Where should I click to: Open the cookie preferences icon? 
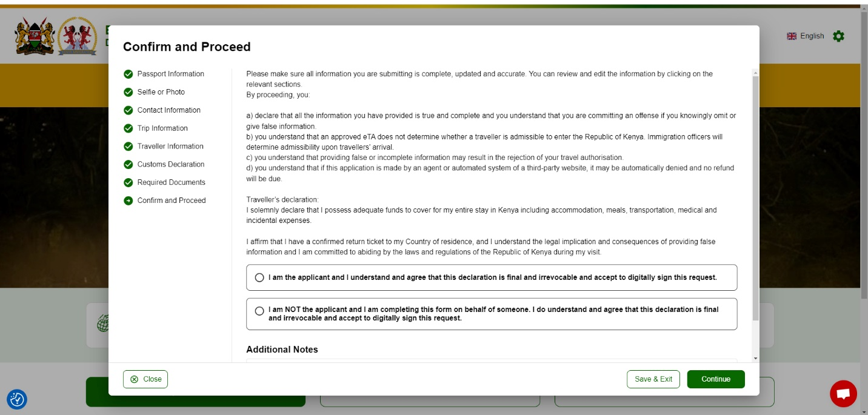[x=17, y=399]
